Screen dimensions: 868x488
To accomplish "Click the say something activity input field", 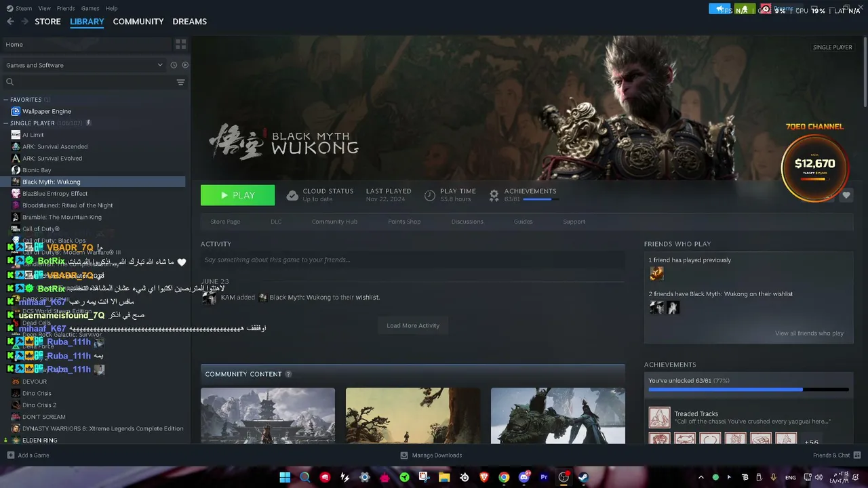I will [x=413, y=260].
